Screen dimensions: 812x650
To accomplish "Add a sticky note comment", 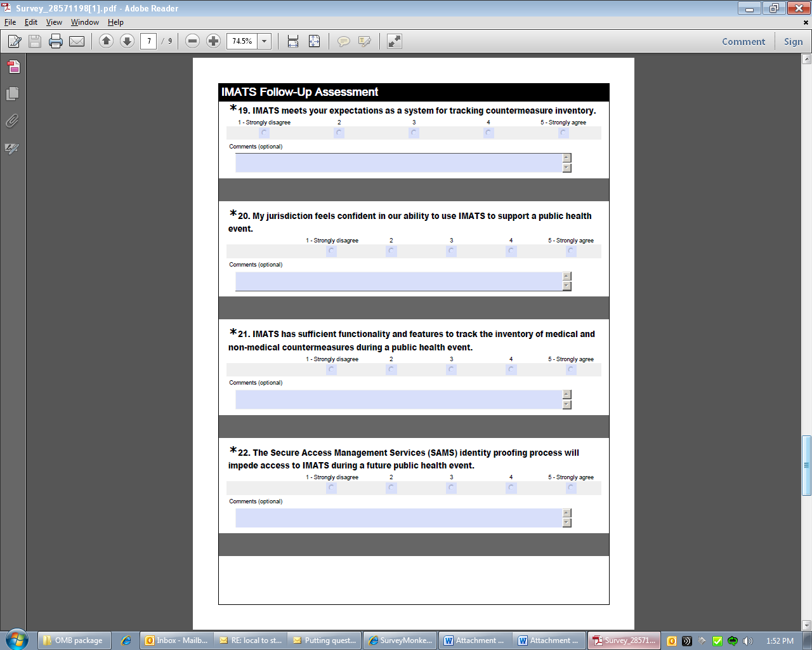I will 344,41.
